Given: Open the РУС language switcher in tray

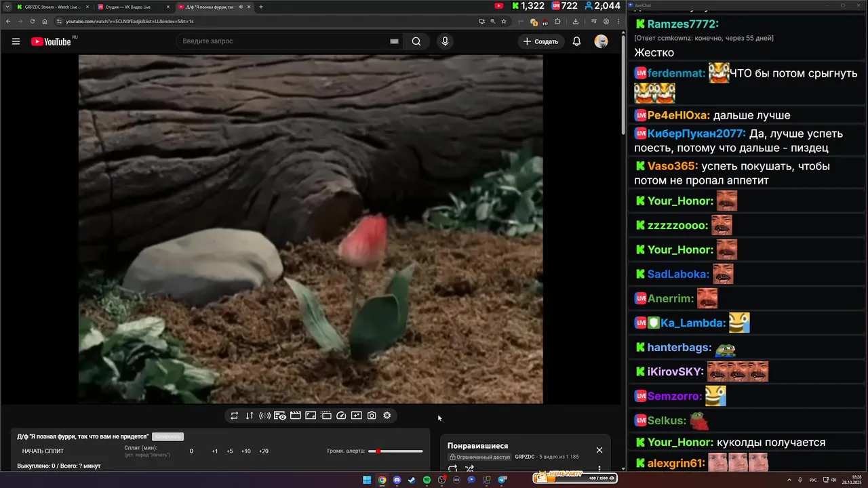Looking at the screenshot, I should point(813,480).
